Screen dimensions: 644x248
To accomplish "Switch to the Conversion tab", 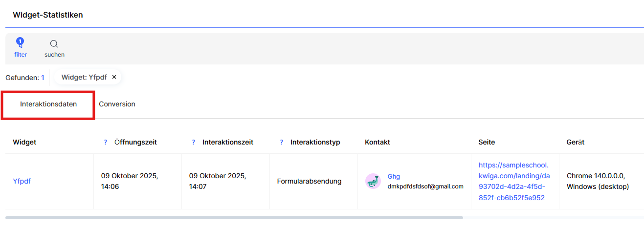I will 117,104.
